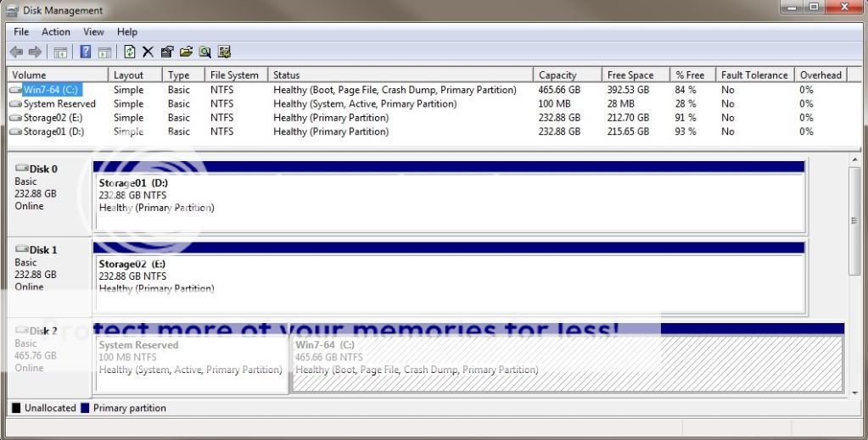The image size is (868, 440).
Task: Open Help via the blue question mark icon
Action: [85, 52]
